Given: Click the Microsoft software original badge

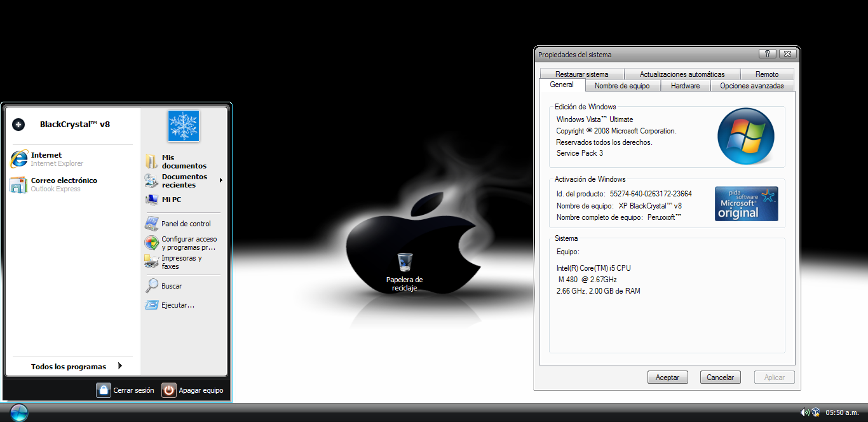Looking at the screenshot, I should [747, 203].
